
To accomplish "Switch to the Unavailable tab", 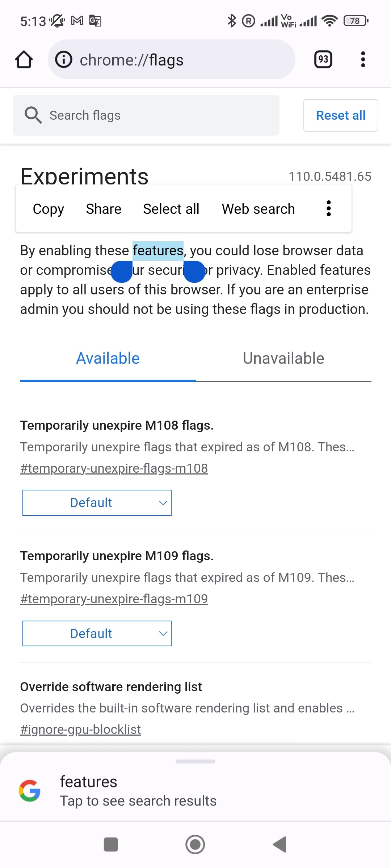I will [x=283, y=359].
